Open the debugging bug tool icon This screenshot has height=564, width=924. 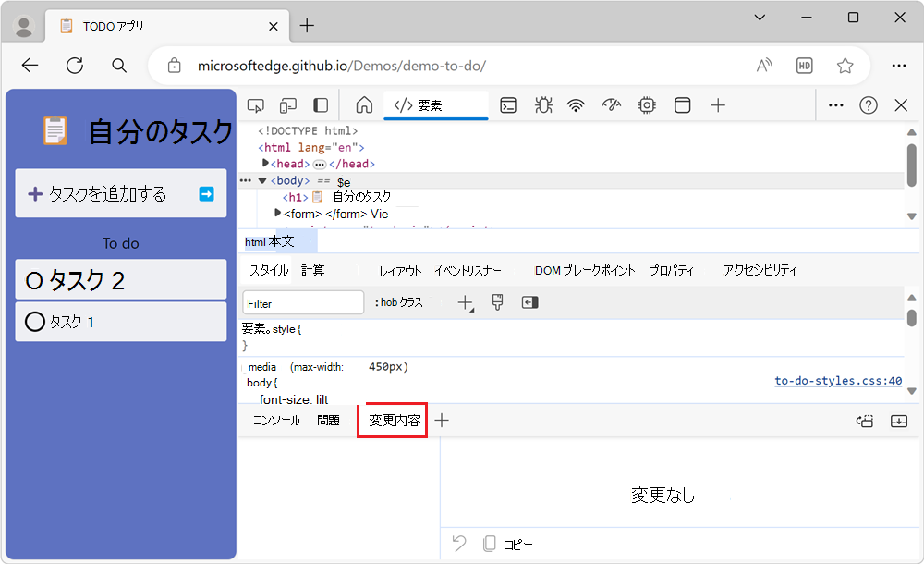pyautogui.click(x=543, y=105)
